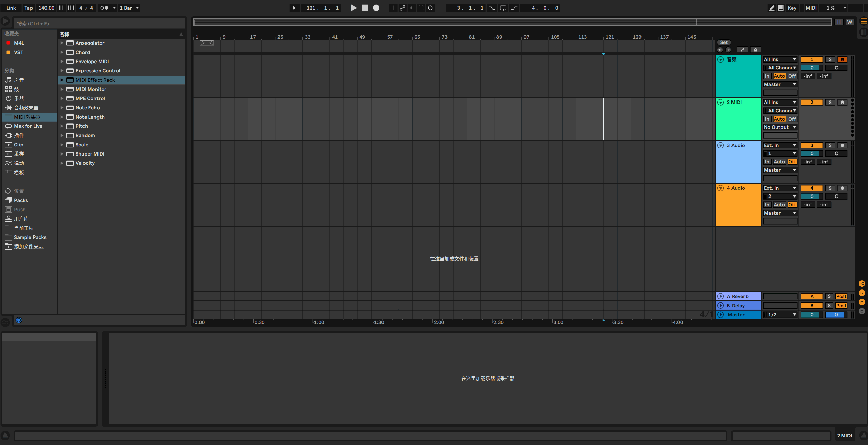868x445 pixels.
Task: Click the 添加文件夹 link
Action: (x=29, y=246)
